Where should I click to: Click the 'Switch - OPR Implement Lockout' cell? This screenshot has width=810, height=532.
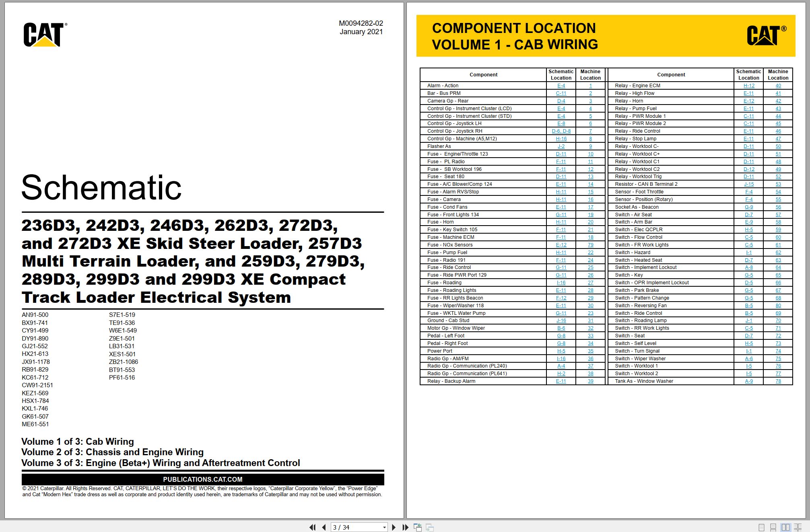(671, 283)
